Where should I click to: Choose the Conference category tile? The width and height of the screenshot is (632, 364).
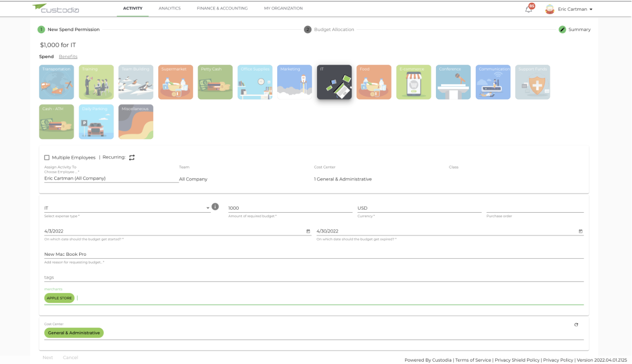click(454, 82)
